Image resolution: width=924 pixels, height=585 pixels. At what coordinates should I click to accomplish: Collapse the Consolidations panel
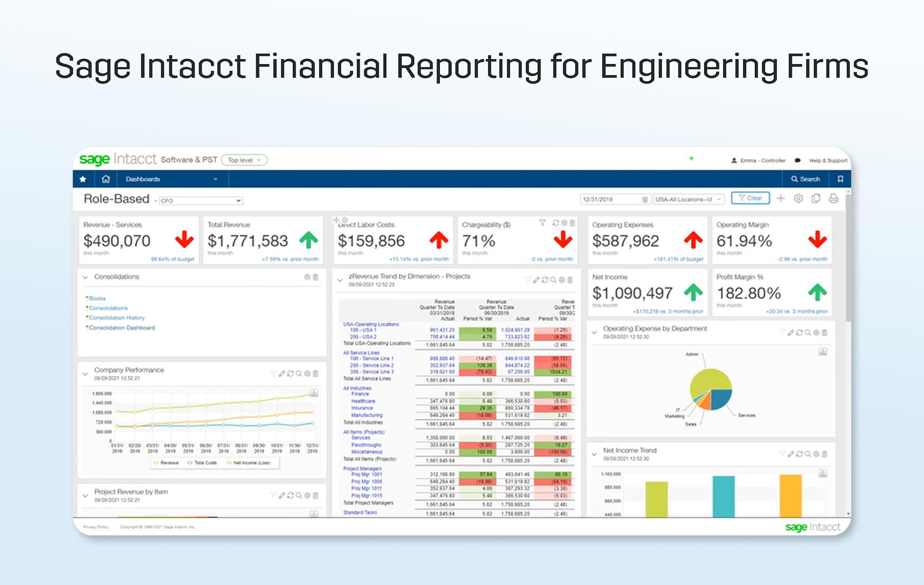tap(85, 277)
